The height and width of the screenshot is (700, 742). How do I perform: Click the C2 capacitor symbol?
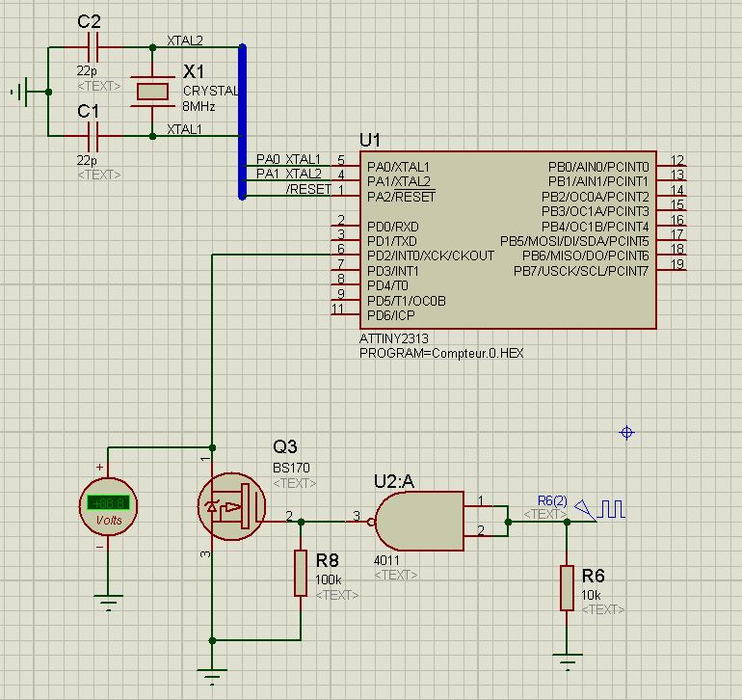click(93, 47)
